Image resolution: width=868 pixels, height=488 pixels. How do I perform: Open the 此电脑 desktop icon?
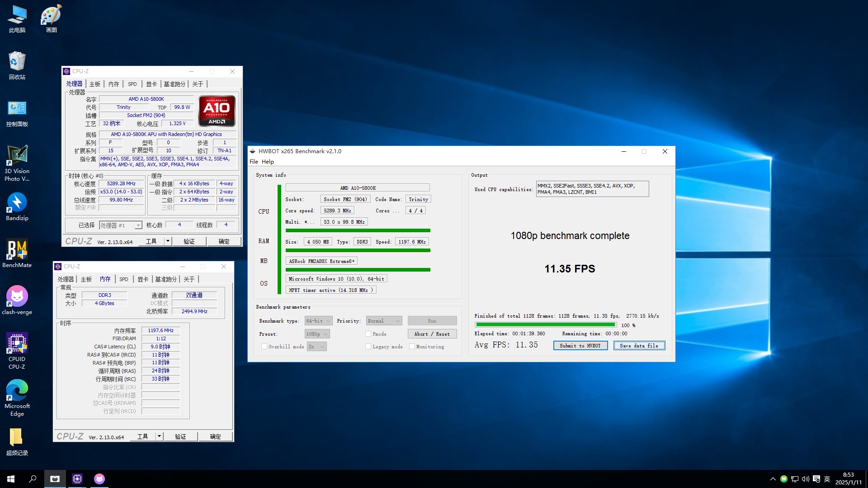17,19
